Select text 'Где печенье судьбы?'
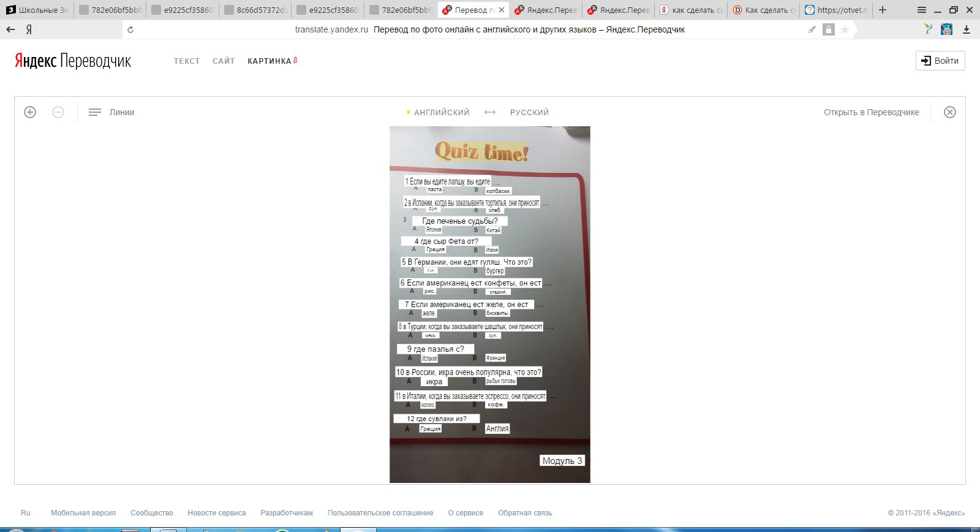Viewport: 980px width, 532px height. tap(460, 221)
